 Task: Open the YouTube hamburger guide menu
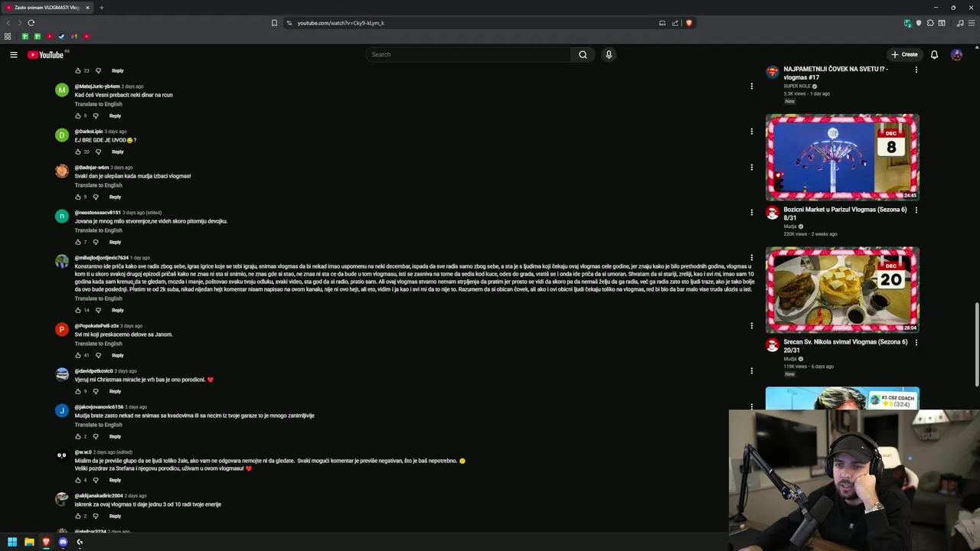tap(14, 54)
